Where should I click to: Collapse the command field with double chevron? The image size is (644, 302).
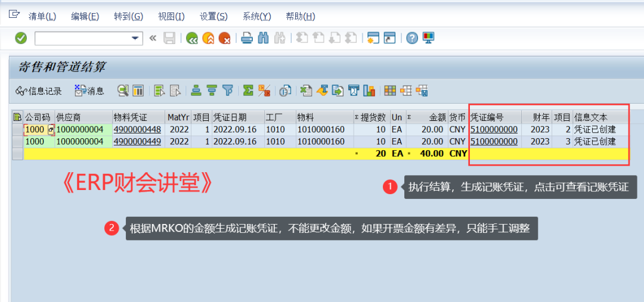click(153, 38)
